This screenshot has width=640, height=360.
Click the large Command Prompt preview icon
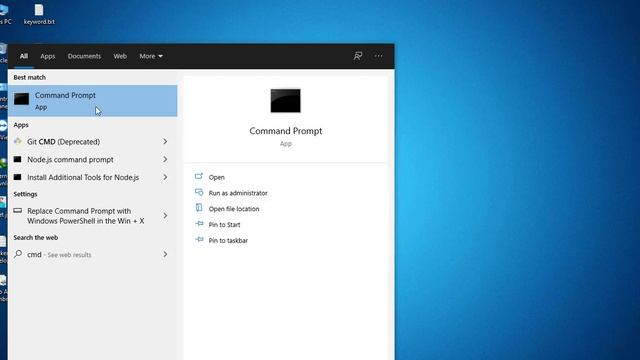pyautogui.click(x=285, y=100)
